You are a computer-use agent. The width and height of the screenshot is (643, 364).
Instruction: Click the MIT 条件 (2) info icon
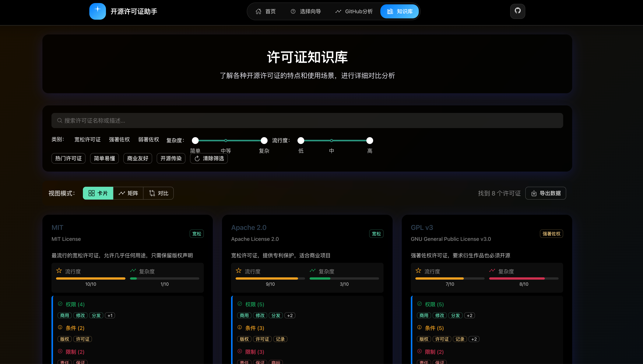tap(60, 327)
